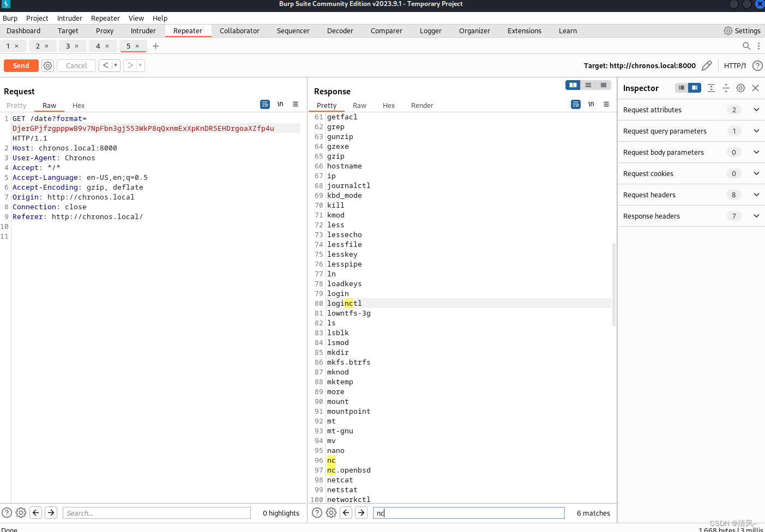Open help icon next to HTTP/1

pyautogui.click(x=757, y=65)
